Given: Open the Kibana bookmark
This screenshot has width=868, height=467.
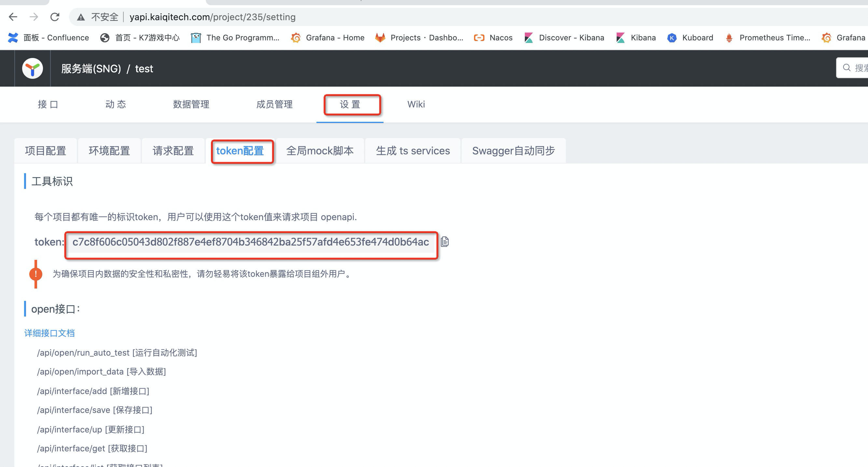Looking at the screenshot, I should point(636,38).
